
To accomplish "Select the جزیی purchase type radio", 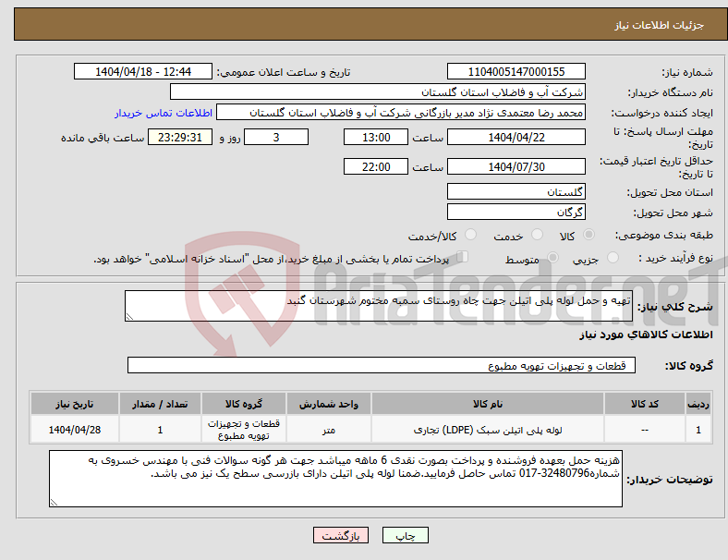I will 613,258.
